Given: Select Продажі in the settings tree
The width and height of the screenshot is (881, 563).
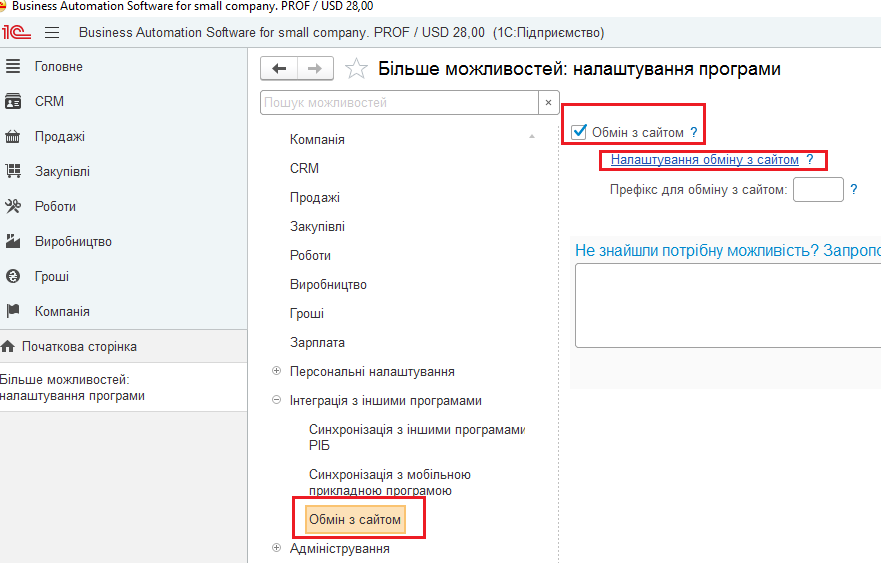Looking at the screenshot, I should coord(315,198).
